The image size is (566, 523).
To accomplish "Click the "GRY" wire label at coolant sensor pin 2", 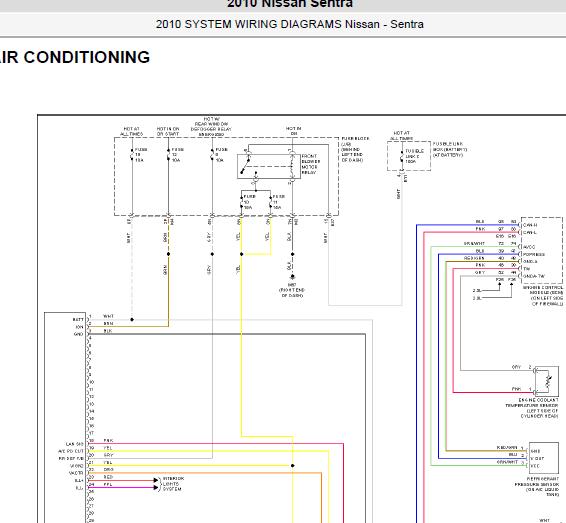I will pos(516,367).
